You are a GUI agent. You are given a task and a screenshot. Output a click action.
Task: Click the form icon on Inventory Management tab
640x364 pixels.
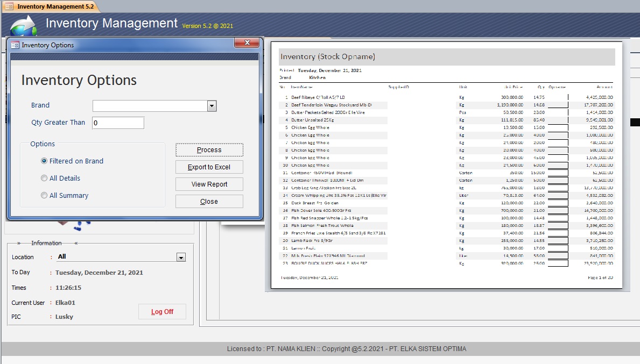tap(9, 6)
